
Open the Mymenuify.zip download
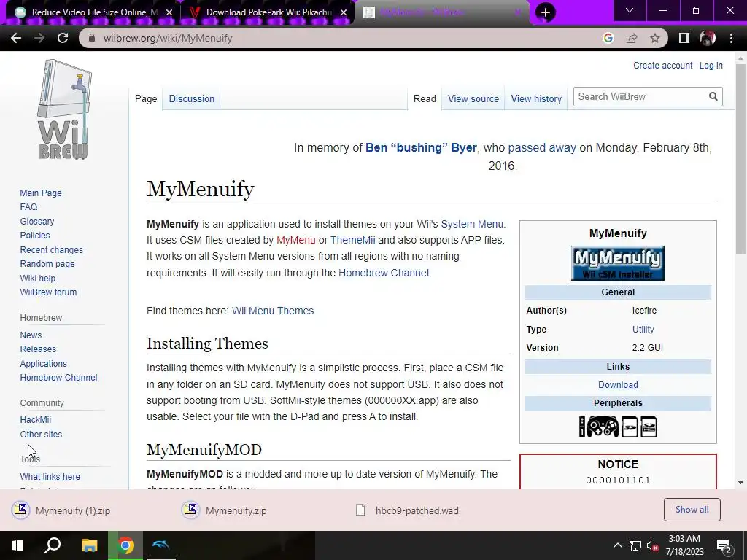tap(224, 510)
